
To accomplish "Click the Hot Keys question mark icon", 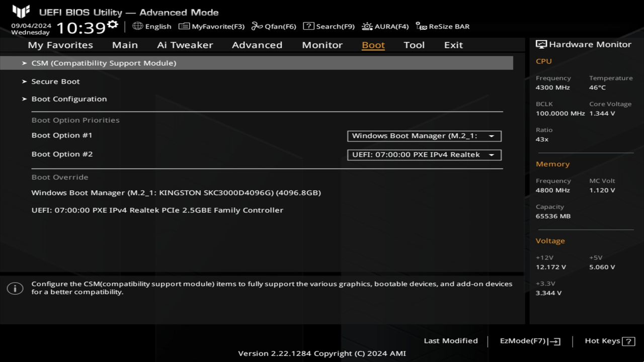I will click(x=628, y=342).
